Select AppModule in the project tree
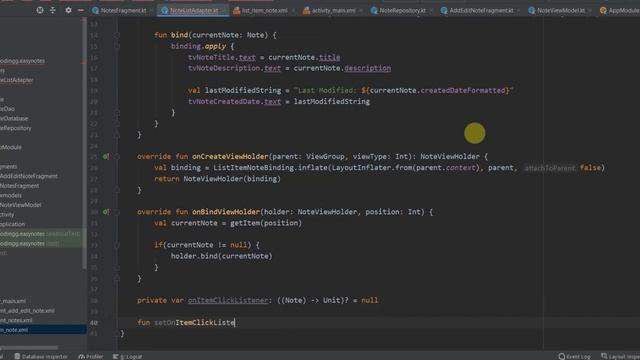Image resolution: width=640 pixels, height=360 pixels. pos(11,147)
